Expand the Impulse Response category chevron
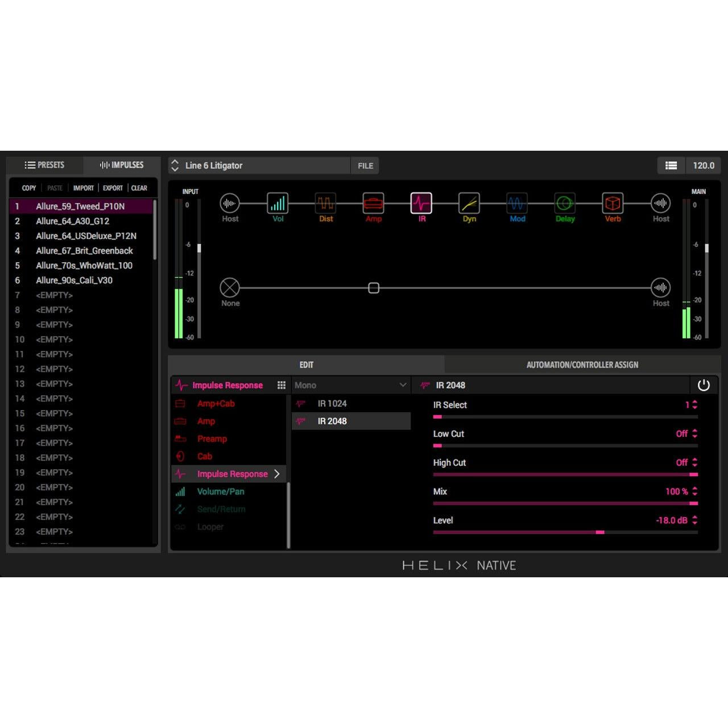Screen dimensions: 728x728 coord(277,474)
